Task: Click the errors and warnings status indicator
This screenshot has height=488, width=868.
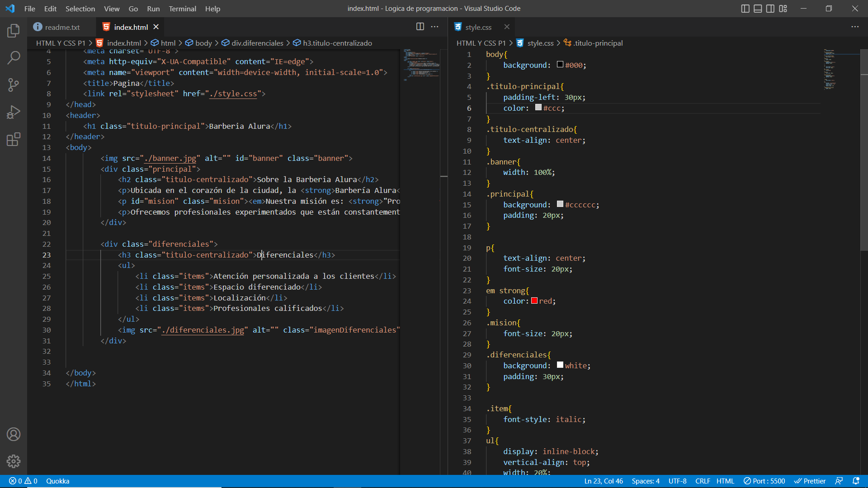Action: pos(23,481)
